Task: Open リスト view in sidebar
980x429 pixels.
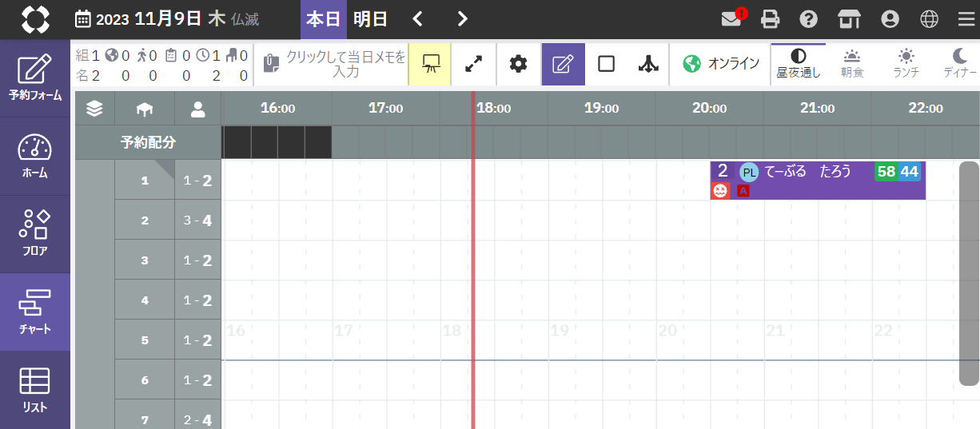Action: tap(35, 390)
